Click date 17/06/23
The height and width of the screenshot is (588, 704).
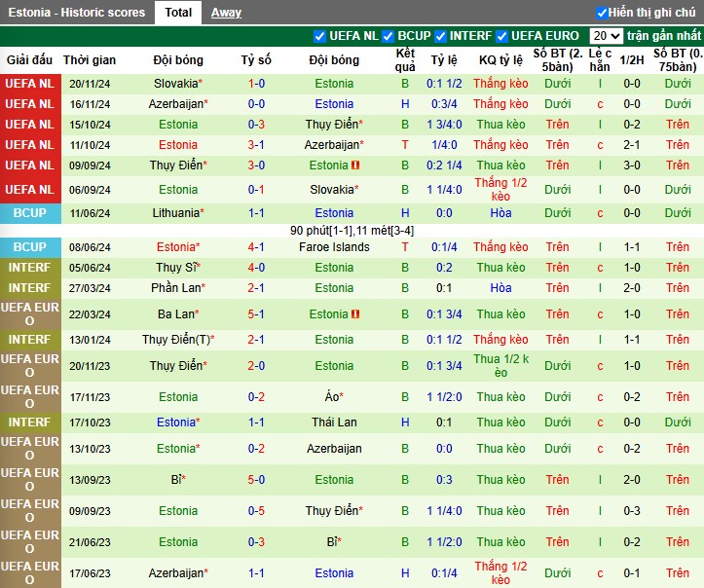tap(90, 573)
